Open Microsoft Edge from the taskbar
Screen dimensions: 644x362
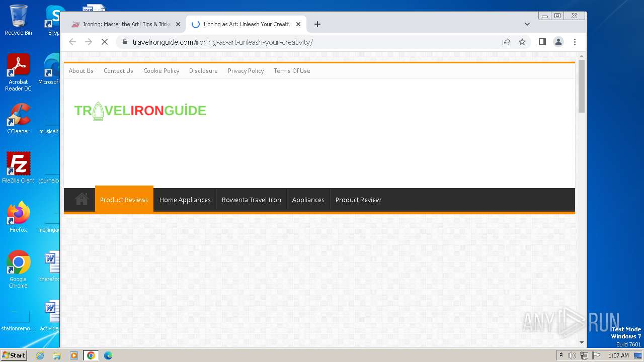pyautogui.click(x=108, y=355)
